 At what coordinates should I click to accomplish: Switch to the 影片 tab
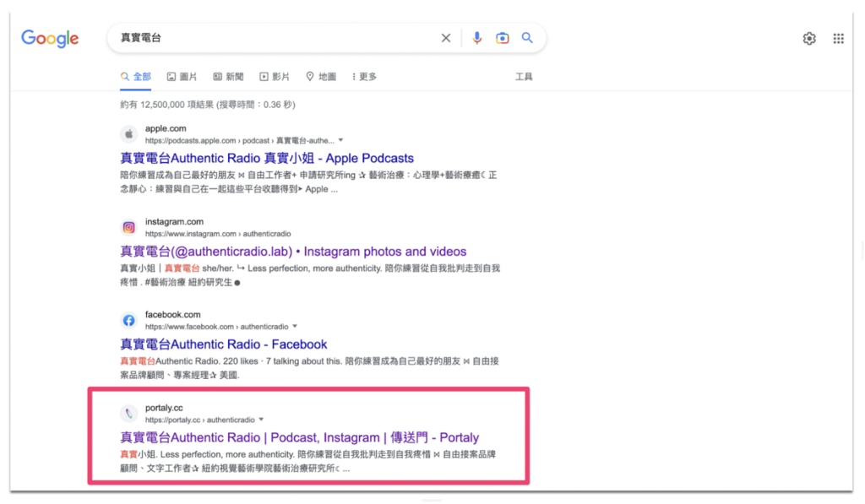275,77
